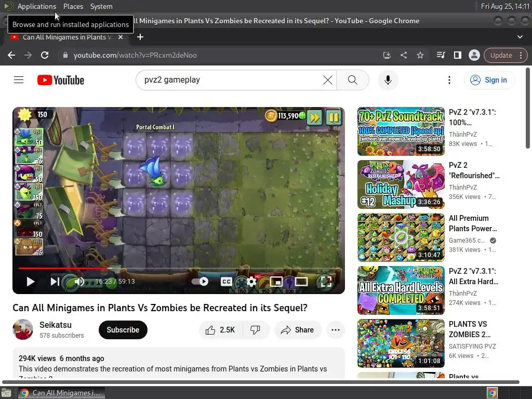Open All Extra Hard Levels thumbnail
532x399 pixels.
point(401,290)
